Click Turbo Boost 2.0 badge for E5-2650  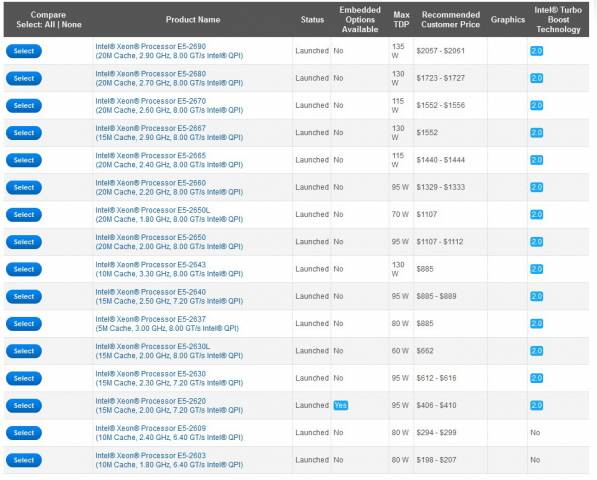tap(536, 242)
